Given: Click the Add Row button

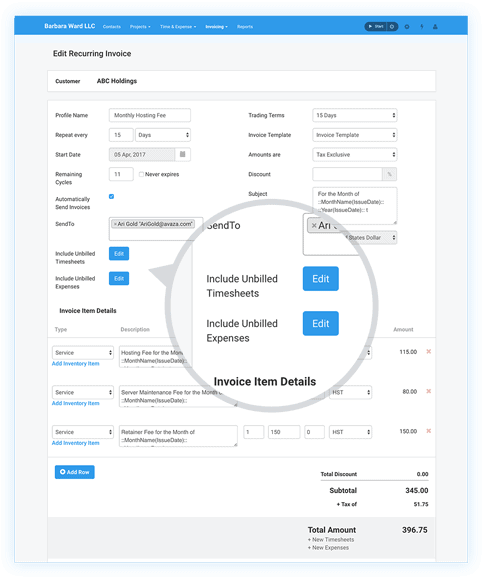Looking at the screenshot, I should coord(75,472).
